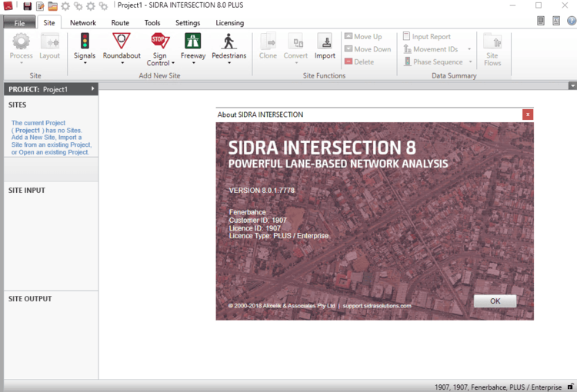This screenshot has height=392, width=577.
Task: Click the save icon in quick access toolbar
Action: point(27,6)
